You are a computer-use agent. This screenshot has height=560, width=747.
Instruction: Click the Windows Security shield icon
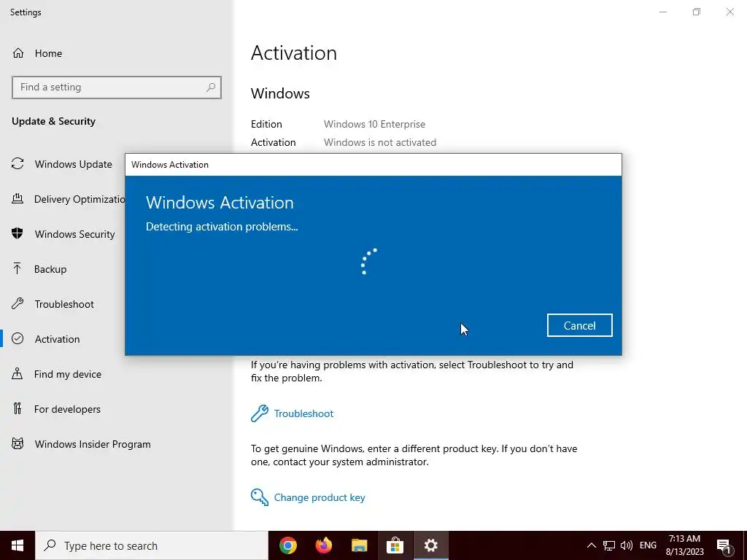click(18, 233)
